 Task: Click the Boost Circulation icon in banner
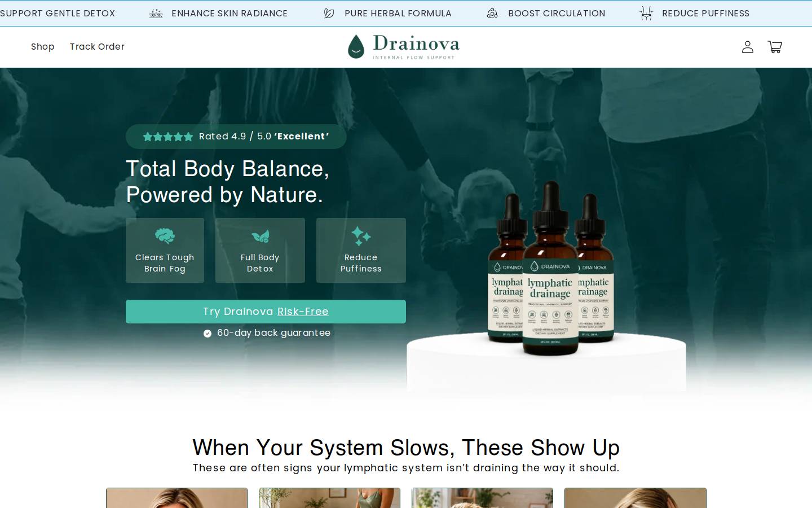pos(492,13)
